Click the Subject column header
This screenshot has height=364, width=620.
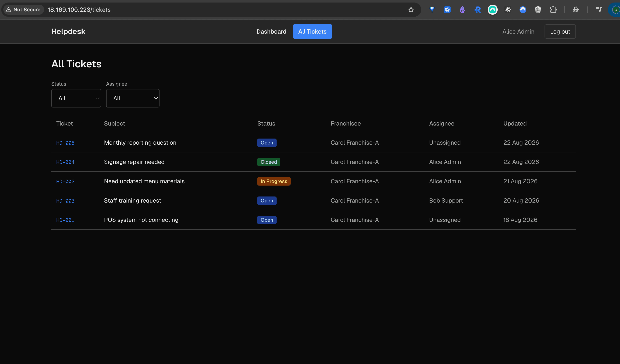pyautogui.click(x=114, y=123)
